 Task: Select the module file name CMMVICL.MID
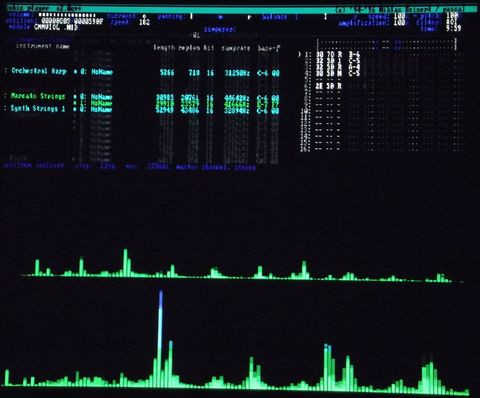pos(56,27)
